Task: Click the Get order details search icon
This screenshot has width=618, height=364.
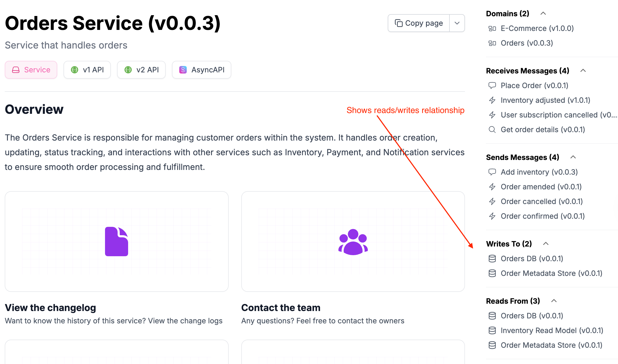Action: click(492, 130)
